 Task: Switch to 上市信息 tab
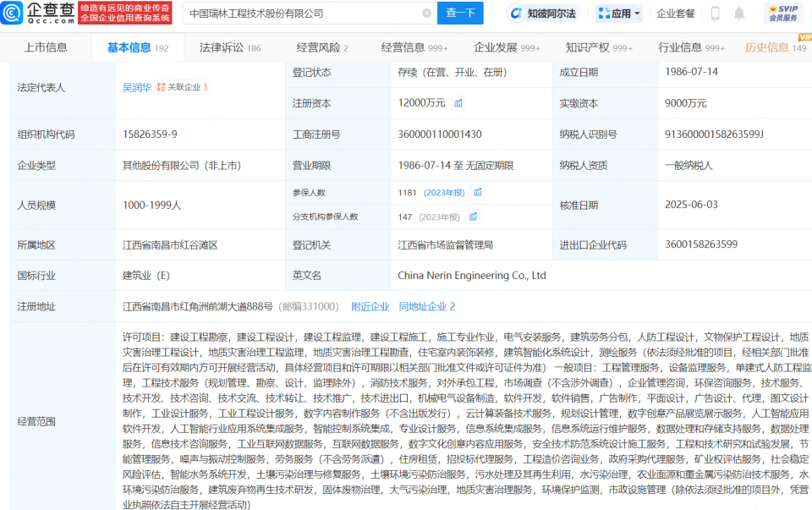[46, 47]
